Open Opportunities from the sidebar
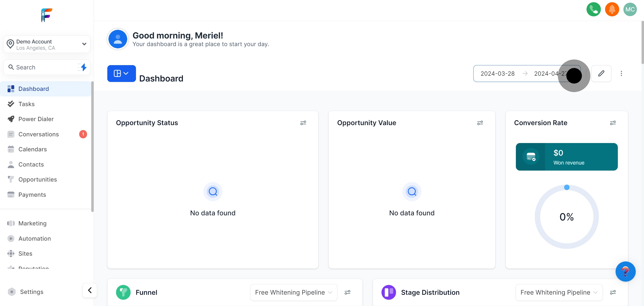 tap(38, 179)
